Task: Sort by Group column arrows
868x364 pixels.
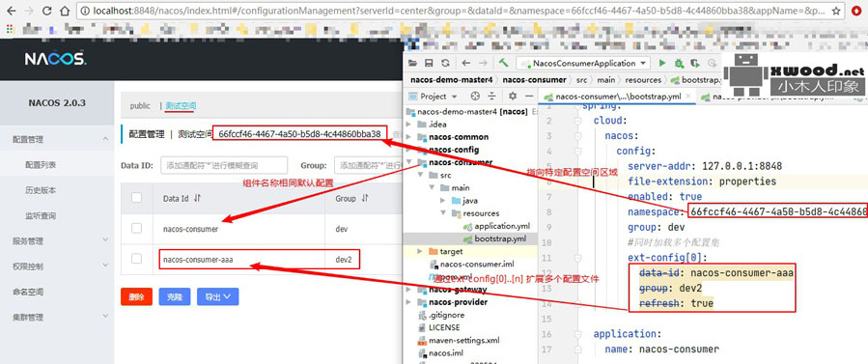Action: (365, 198)
